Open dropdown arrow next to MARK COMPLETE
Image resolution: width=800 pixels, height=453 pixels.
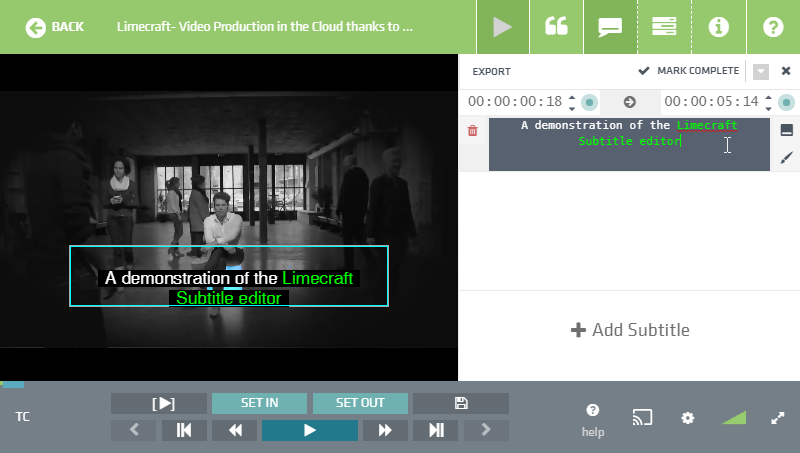pos(760,71)
